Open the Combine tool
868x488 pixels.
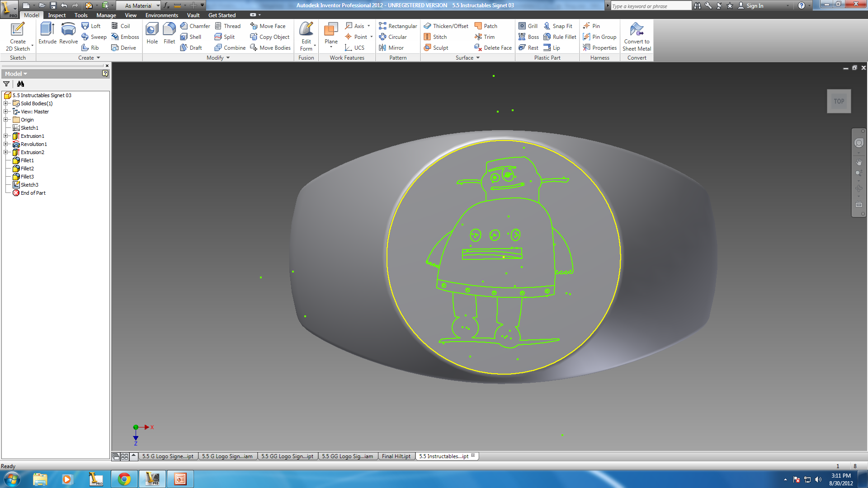[230, 48]
